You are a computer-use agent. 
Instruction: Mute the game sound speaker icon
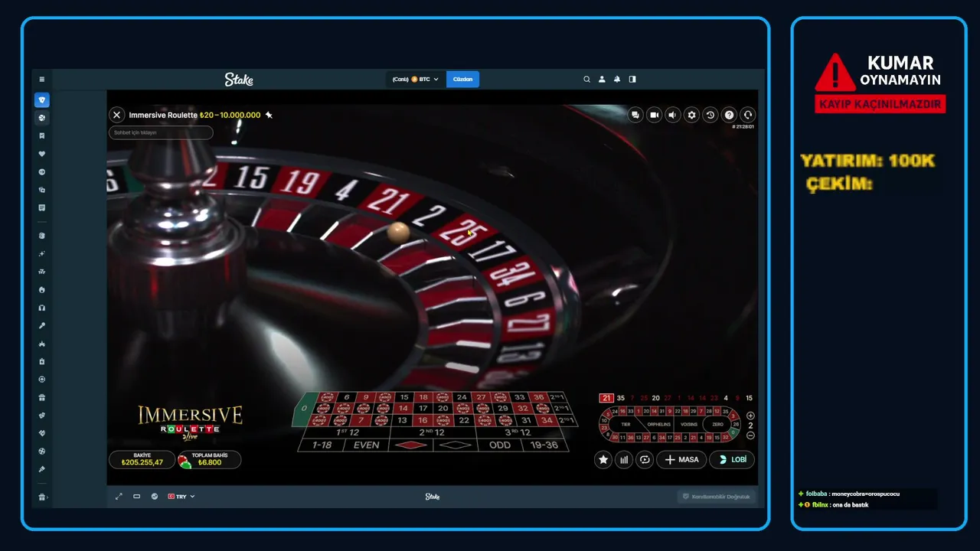tap(673, 115)
